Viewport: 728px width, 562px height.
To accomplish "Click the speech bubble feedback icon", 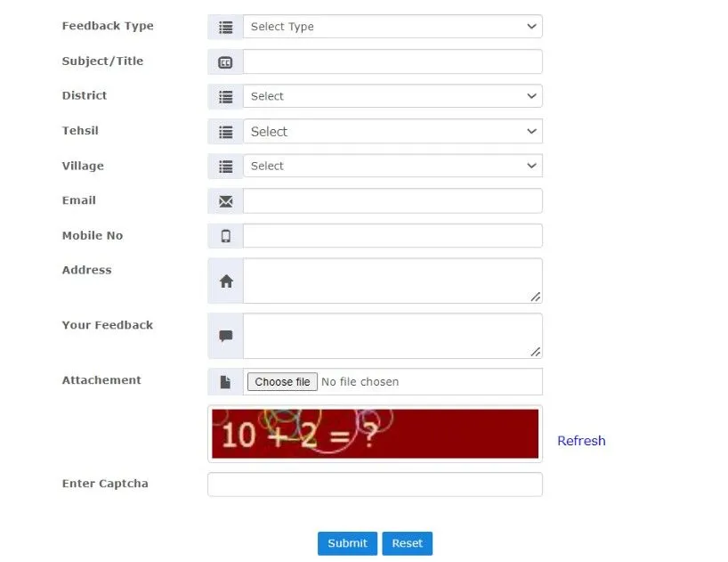I will 225,337.
